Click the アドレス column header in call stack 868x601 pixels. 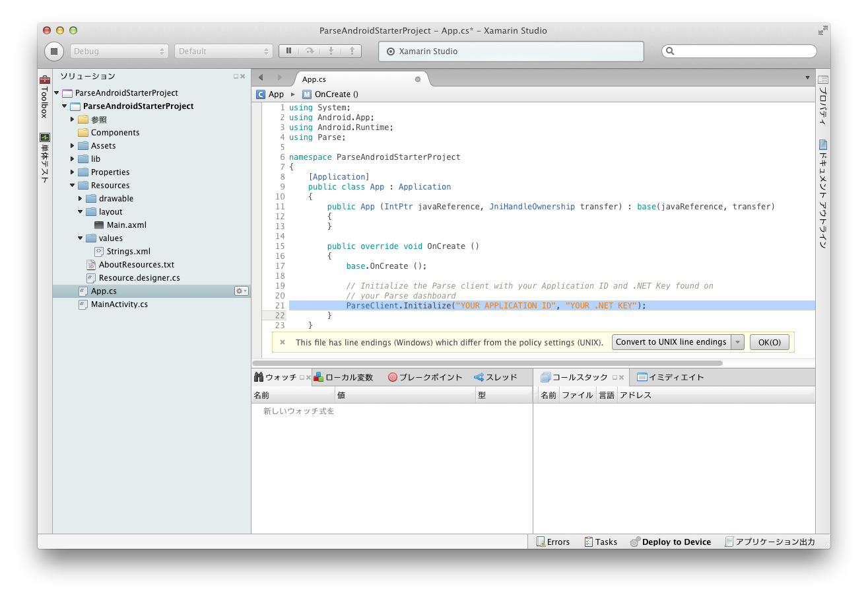pyautogui.click(x=716, y=395)
